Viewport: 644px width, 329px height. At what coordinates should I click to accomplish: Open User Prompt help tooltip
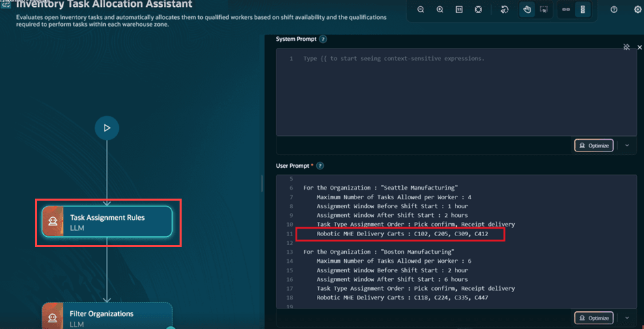[320, 166]
